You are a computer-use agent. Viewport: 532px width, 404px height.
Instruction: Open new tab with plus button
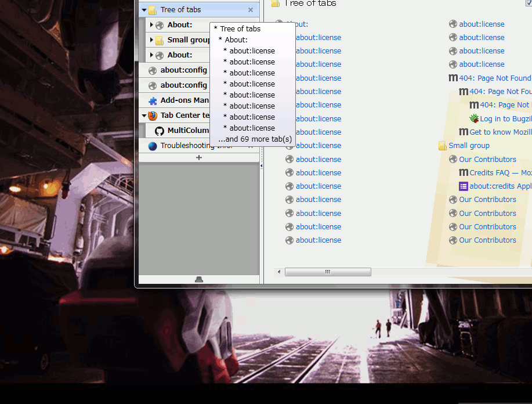click(x=199, y=157)
